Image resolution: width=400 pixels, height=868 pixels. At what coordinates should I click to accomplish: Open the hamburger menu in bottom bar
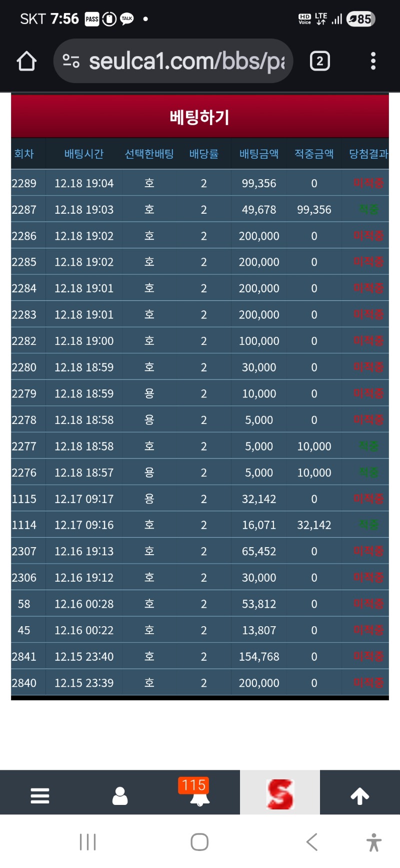point(40,795)
